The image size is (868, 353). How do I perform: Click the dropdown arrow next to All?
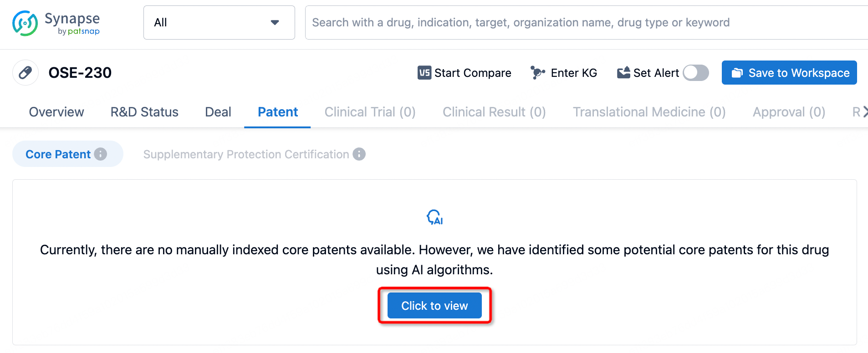pos(275,23)
